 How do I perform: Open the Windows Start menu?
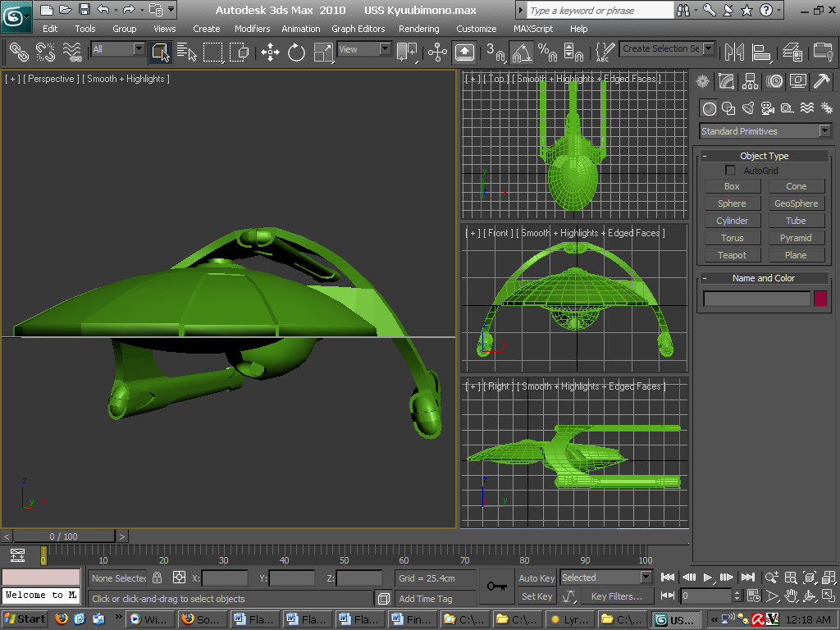24,619
